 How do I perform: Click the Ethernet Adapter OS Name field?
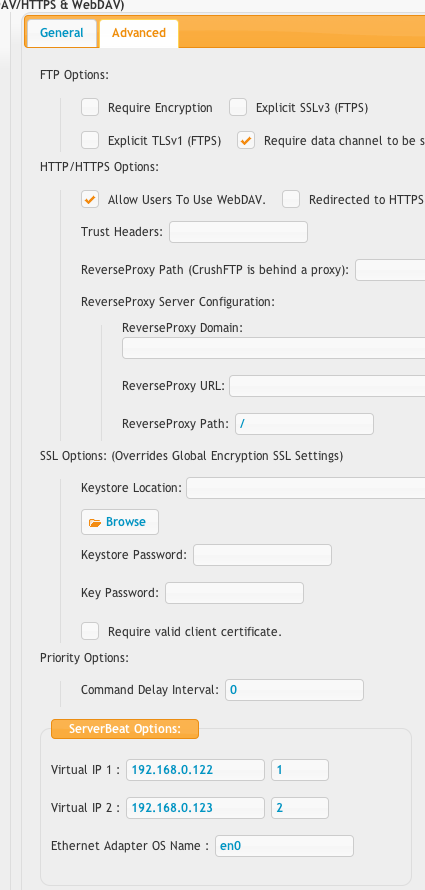coord(284,846)
